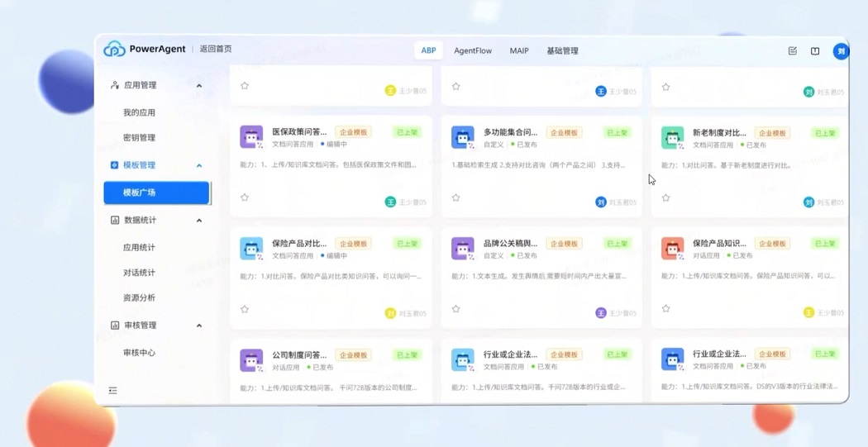Screen dimensions: 868x447
Task: Favorite the 医保政策问答 template star
Action: pyautogui.click(x=245, y=197)
